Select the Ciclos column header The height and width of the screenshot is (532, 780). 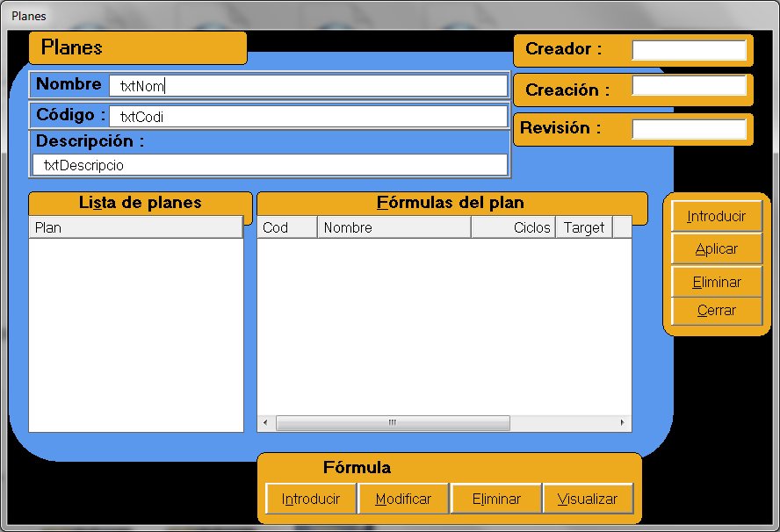coord(513,228)
